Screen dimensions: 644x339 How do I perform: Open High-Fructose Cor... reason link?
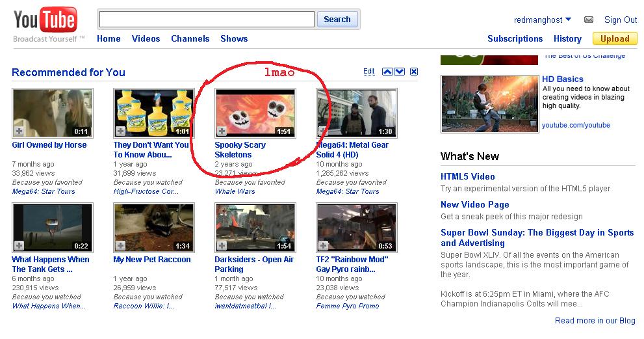[146, 191]
